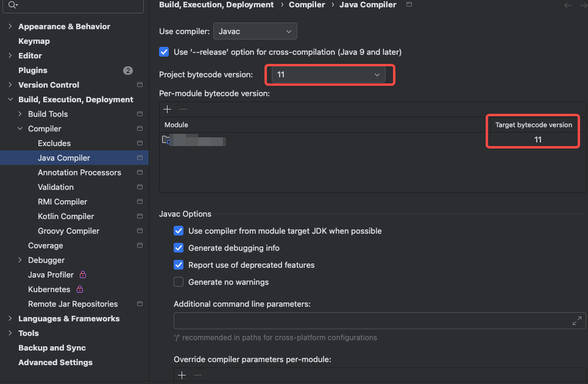The width and height of the screenshot is (588, 384).
Task: Expand the Editor section
Action: (x=10, y=55)
